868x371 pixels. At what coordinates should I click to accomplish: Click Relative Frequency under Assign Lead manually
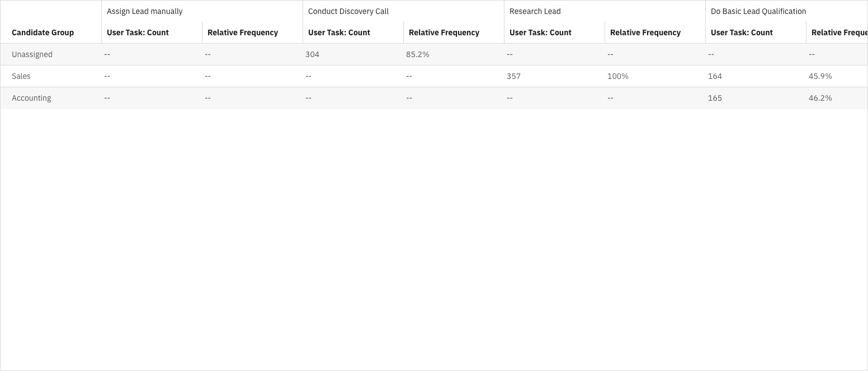coord(242,32)
